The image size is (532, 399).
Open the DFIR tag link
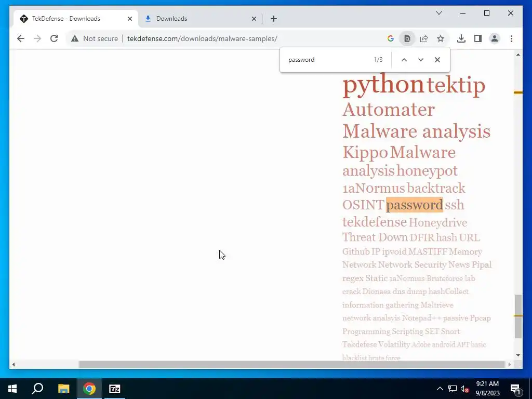click(422, 237)
